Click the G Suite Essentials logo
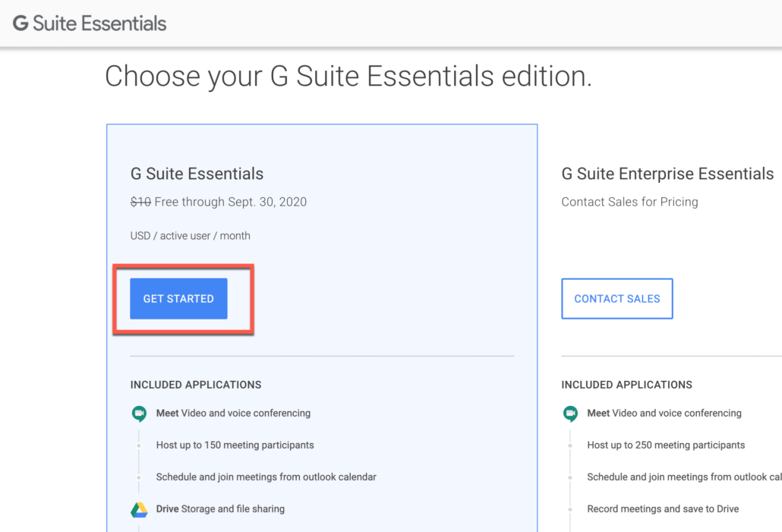Image resolution: width=782 pixels, height=532 pixels. pyautogui.click(x=90, y=24)
